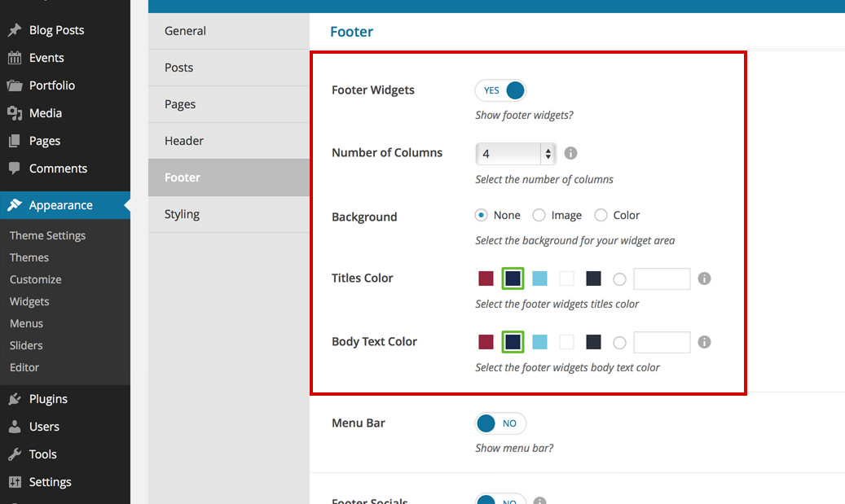Click the Blog Posts pin icon
Screen dimensions: 845x504
(x=15, y=30)
